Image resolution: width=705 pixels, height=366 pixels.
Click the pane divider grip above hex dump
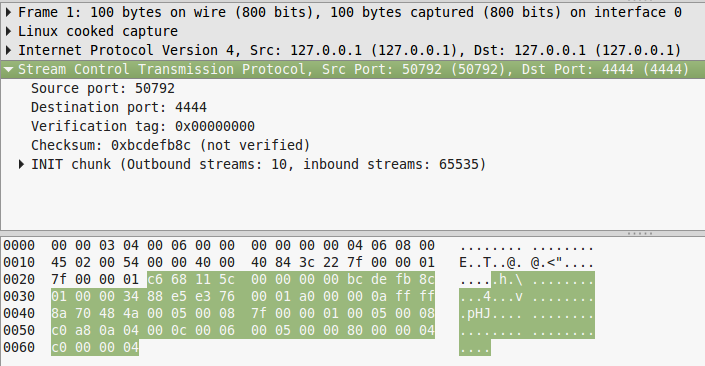(640, 233)
